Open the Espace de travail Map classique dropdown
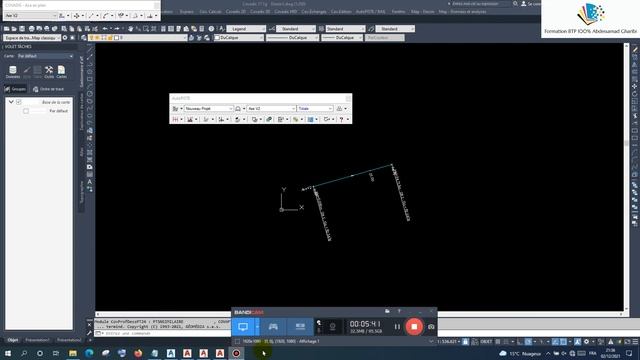 (32, 38)
